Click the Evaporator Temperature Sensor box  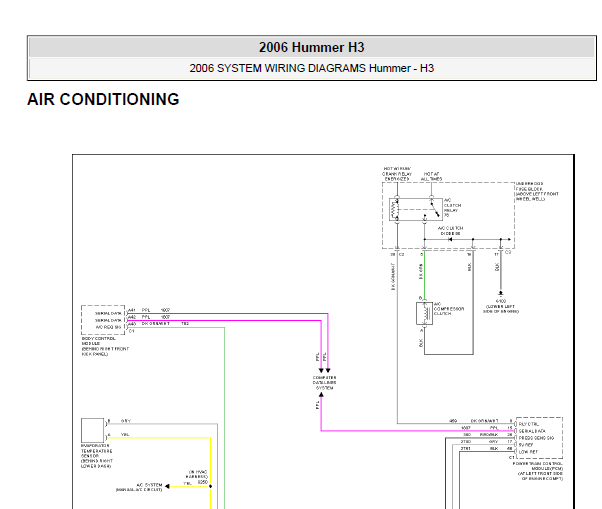coord(93,430)
